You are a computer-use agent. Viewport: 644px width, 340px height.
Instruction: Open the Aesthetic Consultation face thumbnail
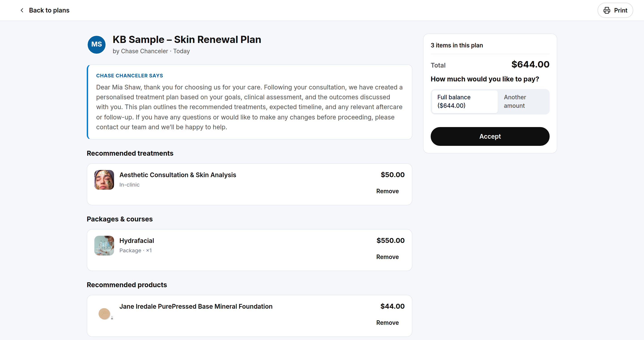tap(104, 180)
